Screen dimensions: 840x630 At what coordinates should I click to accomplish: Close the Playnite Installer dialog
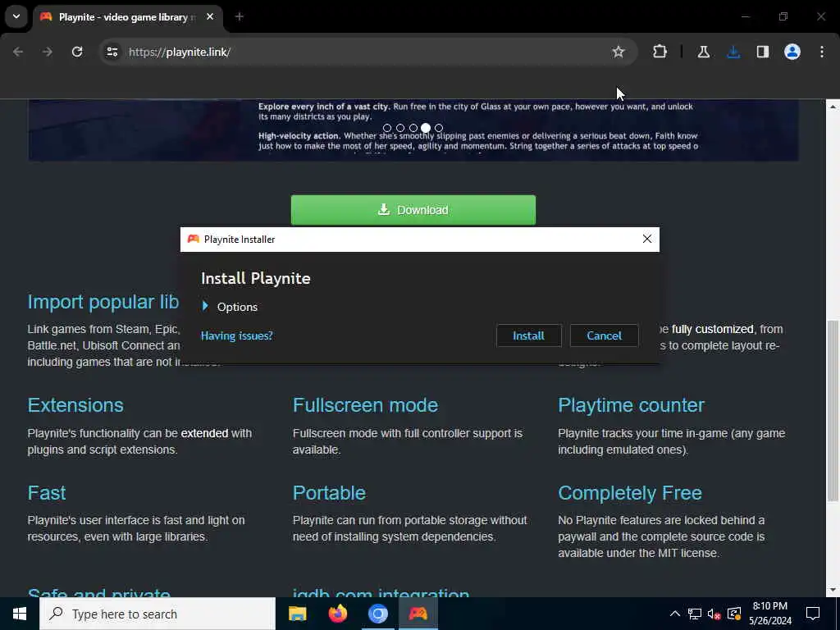pos(646,239)
